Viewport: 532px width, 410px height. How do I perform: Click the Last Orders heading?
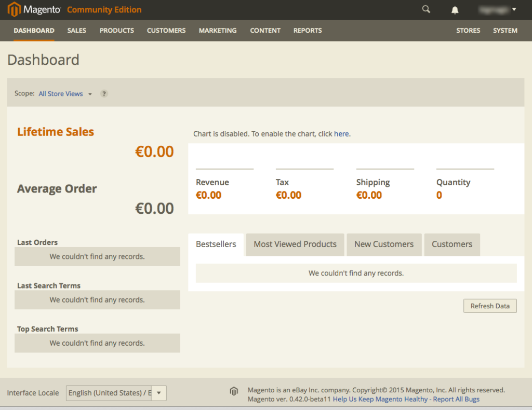click(x=37, y=242)
